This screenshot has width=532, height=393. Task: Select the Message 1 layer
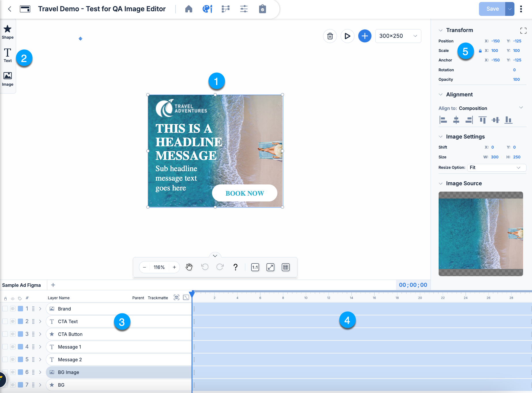click(119, 347)
